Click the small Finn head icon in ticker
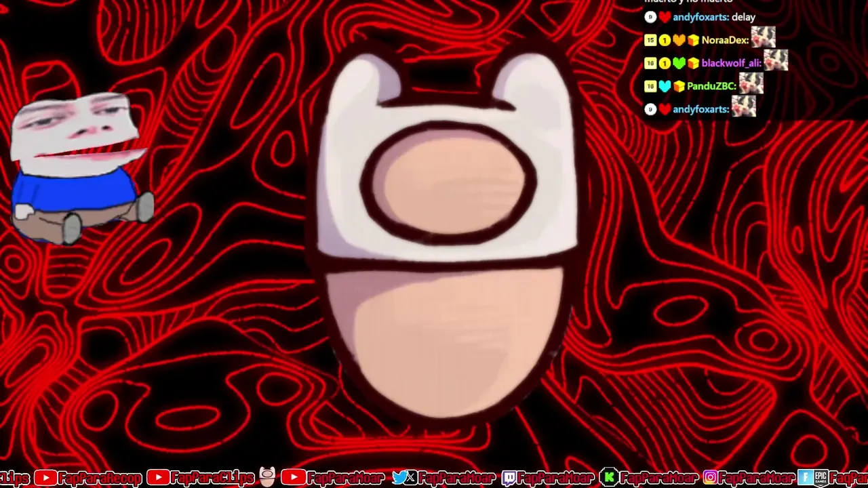The height and width of the screenshot is (488, 868). pos(268,477)
